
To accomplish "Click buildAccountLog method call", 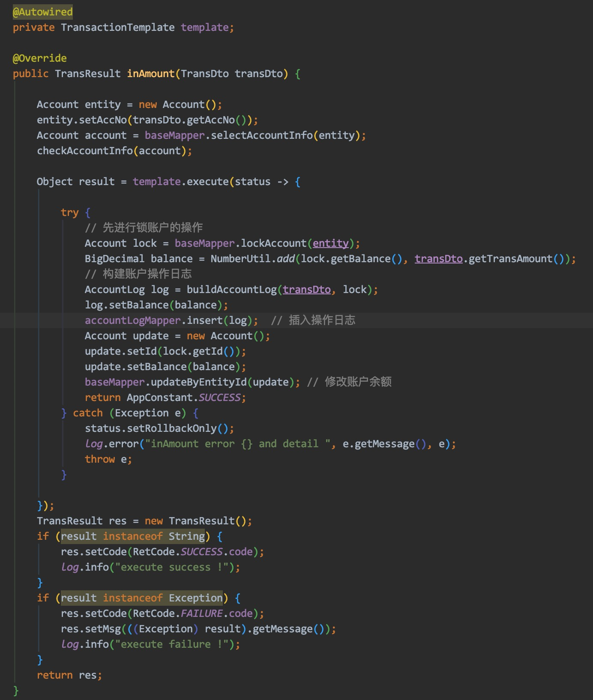I will point(232,290).
